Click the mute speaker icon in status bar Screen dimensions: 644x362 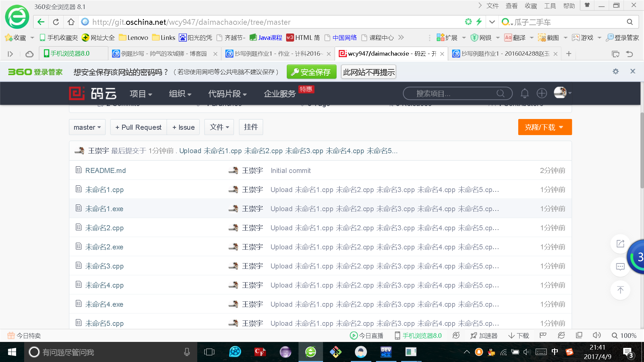tap(596, 336)
